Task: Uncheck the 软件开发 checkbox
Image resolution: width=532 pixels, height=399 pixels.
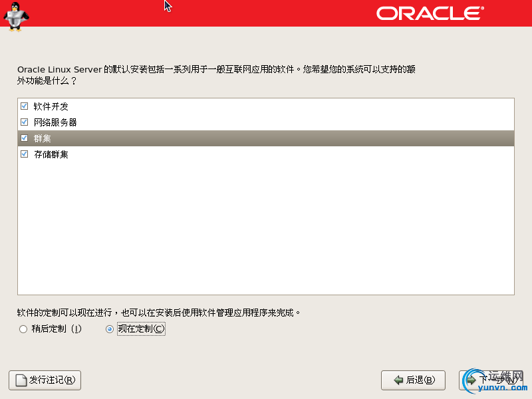Action: [24, 106]
